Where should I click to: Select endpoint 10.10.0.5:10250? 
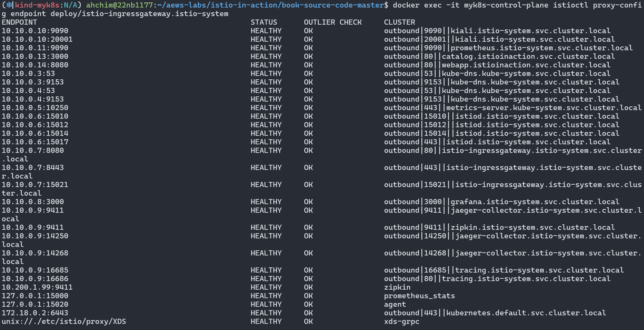coord(35,108)
